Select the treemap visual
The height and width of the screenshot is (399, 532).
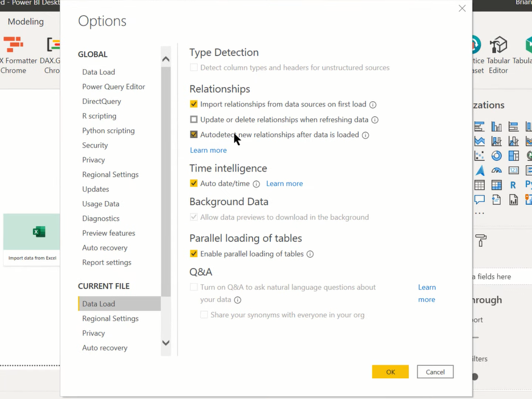(513, 156)
